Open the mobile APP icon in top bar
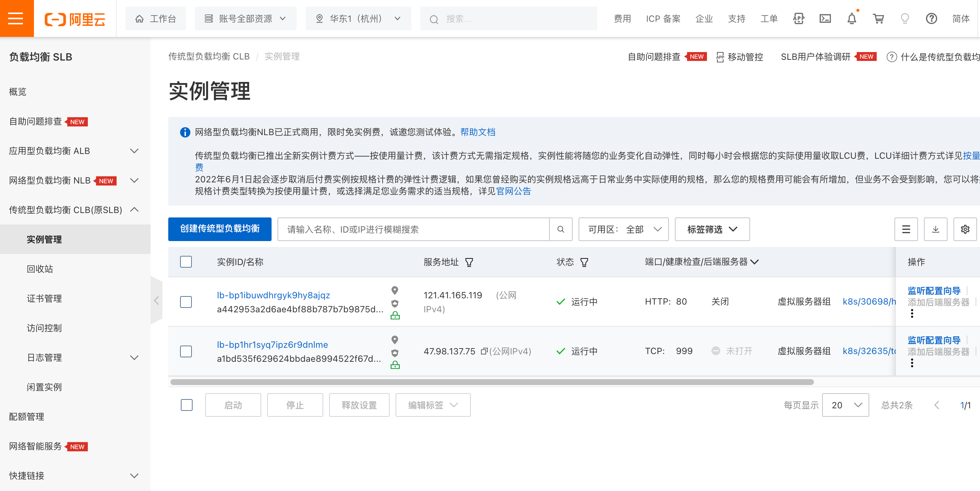Screen dimensions: 980x491 (x=798, y=18)
